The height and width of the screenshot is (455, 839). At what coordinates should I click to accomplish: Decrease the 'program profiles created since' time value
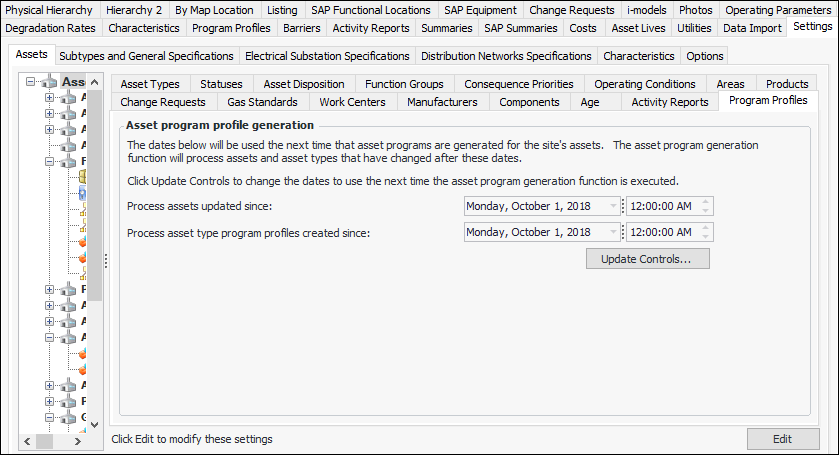(706, 237)
